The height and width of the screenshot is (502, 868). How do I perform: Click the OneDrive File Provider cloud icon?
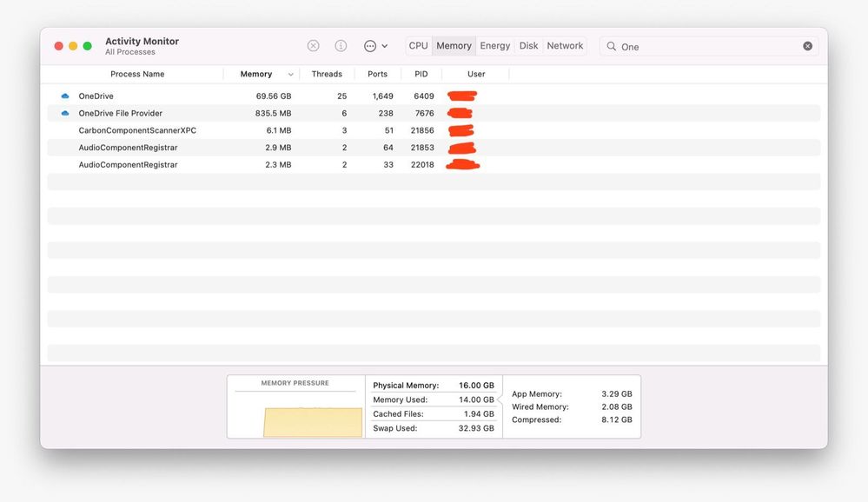click(x=65, y=113)
